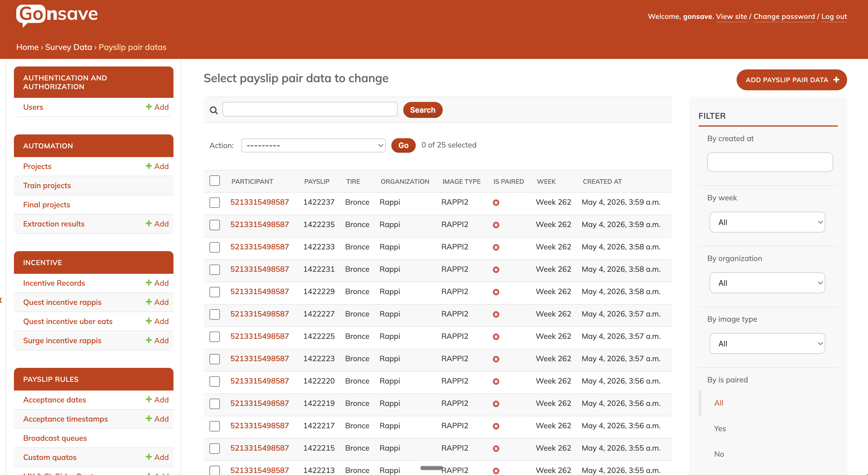Image resolution: width=868 pixels, height=475 pixels.
Task: Check the row checkbox for payslip 1422223
Action: 215,359
